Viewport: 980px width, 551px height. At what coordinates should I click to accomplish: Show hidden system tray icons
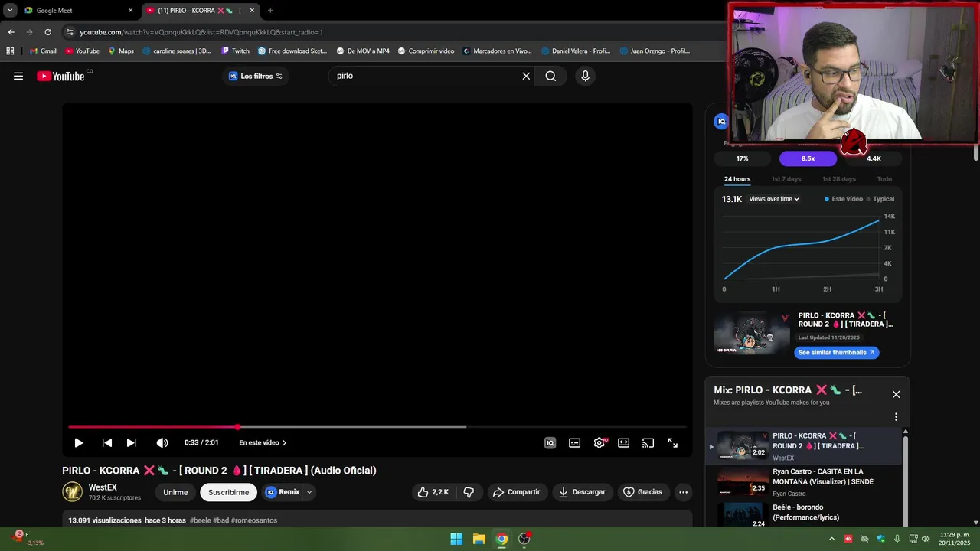pyautogui.click(x=831, y=539)
